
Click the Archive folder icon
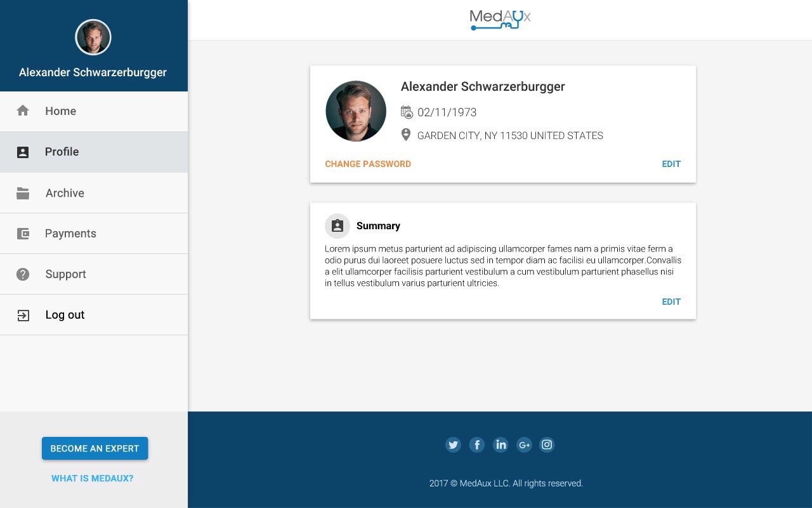pos(23,193)
